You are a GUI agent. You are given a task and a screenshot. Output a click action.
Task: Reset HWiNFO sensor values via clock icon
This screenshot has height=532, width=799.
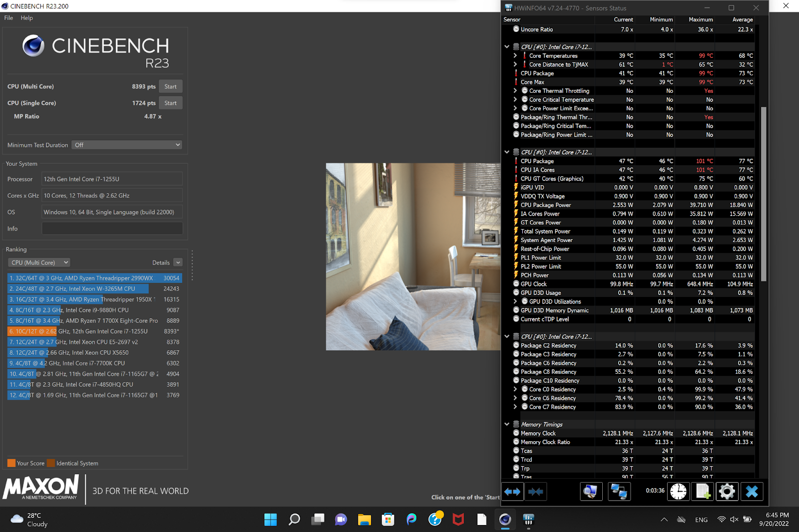coord(678,492)
